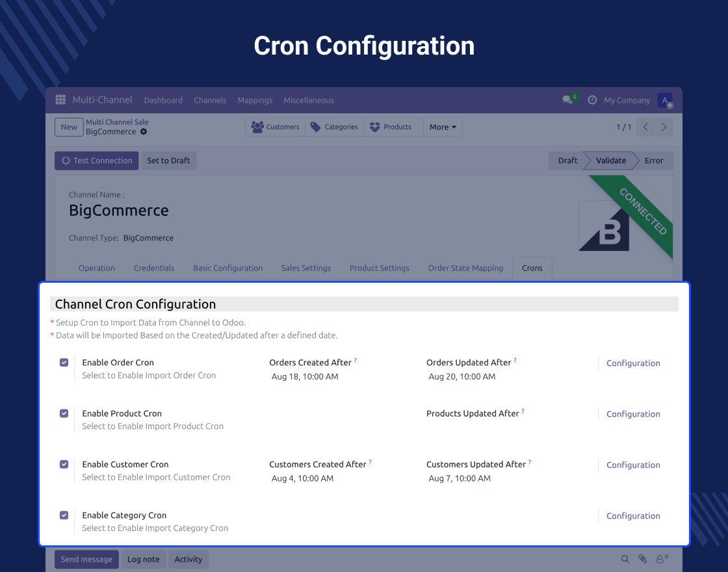This screenshot has height=572, width=728.
Task: Click help icon beside Customers Updated After
Action: tap(530, 462)
